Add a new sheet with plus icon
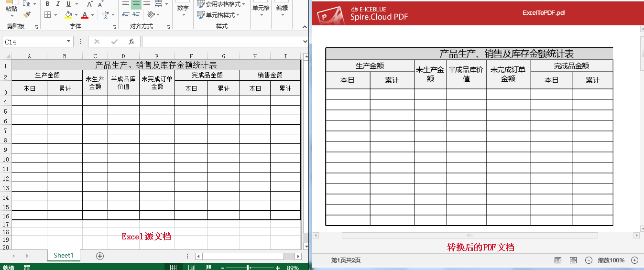Image resolution: width=644 pixels, height=270 pixels. pos(100,256)
